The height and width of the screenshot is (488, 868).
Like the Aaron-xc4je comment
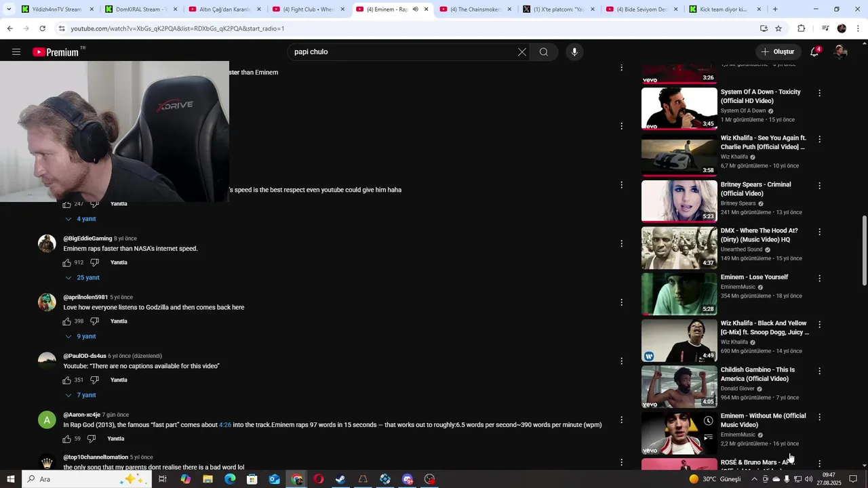pos(67,439)
